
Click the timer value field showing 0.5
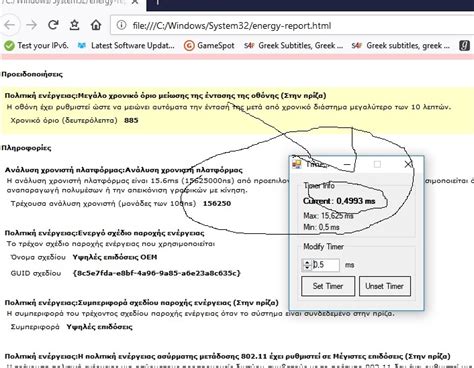(325, 265)
